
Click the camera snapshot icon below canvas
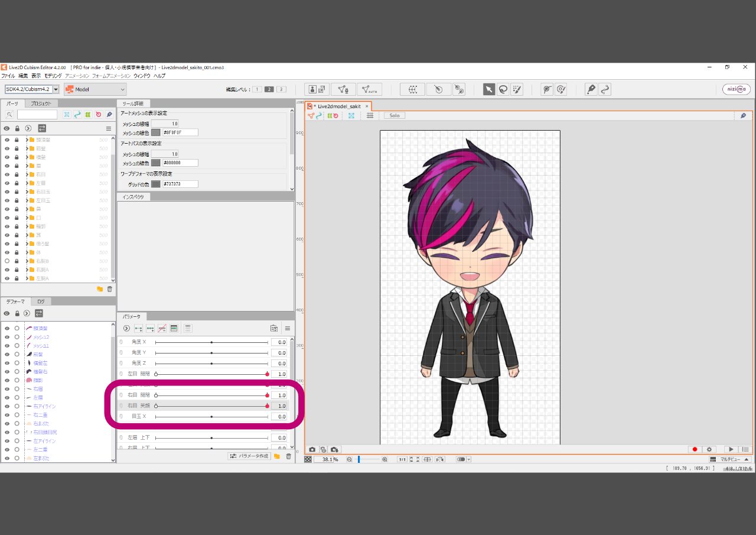tap(312, 450)
